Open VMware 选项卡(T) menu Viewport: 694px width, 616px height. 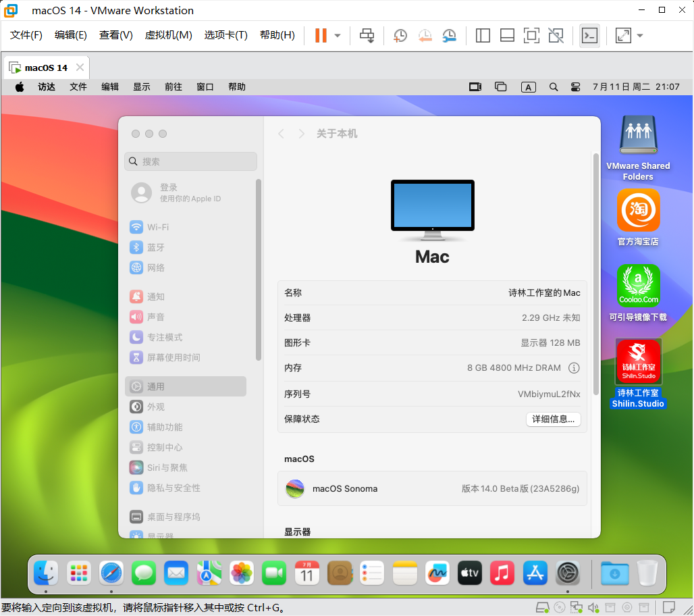point(225,35)
